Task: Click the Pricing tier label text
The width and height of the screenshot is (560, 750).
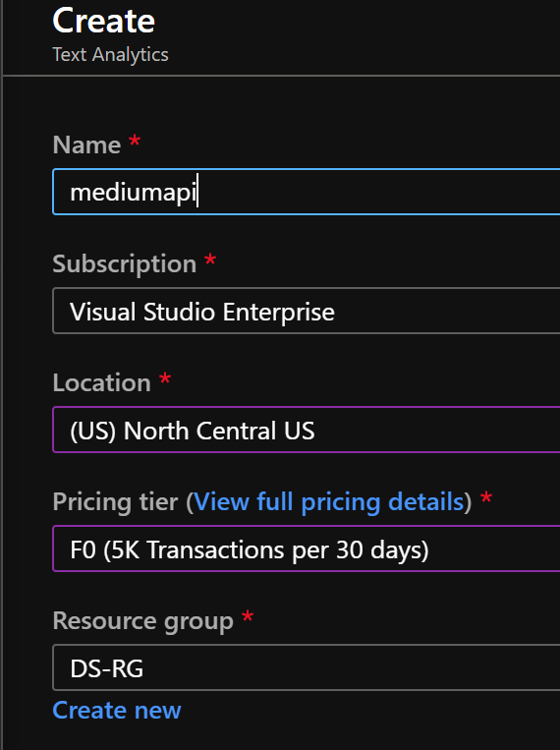Action: [115, 501]
